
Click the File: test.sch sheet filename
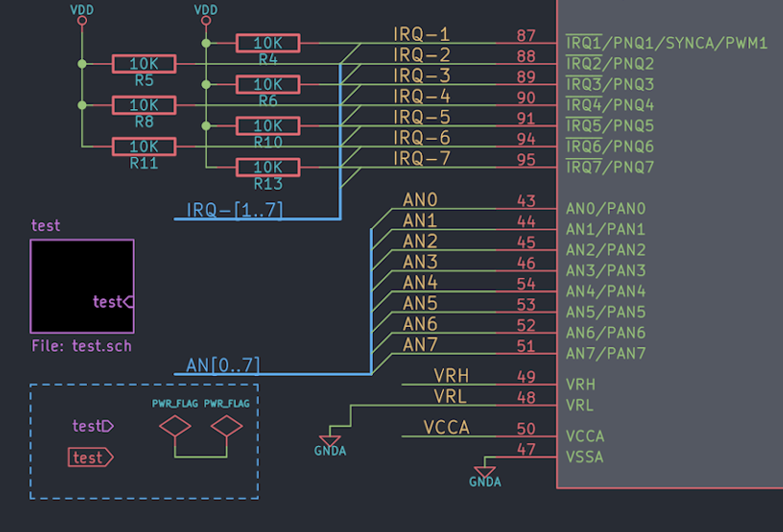click(82, 346)
